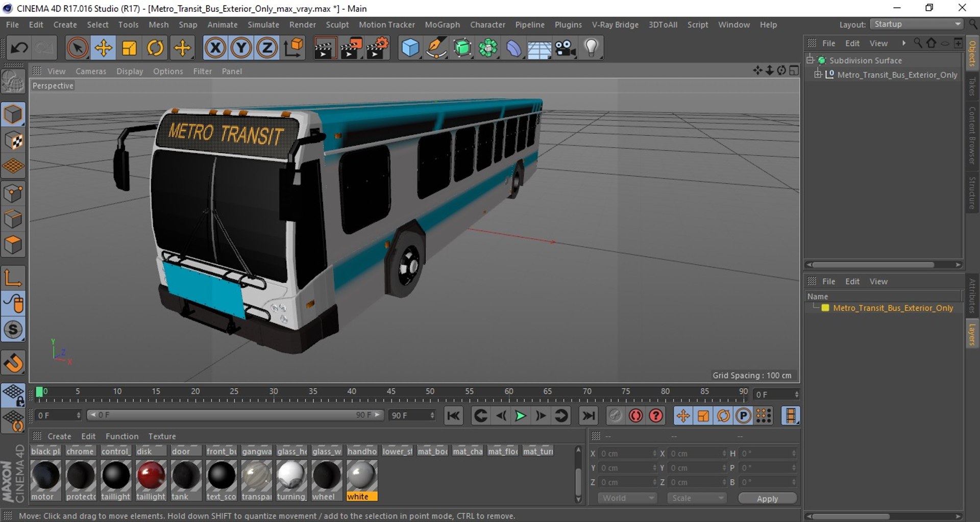Open the Mesh menu
The width and height of the screenshot is (980, 522).
point(158,24)
